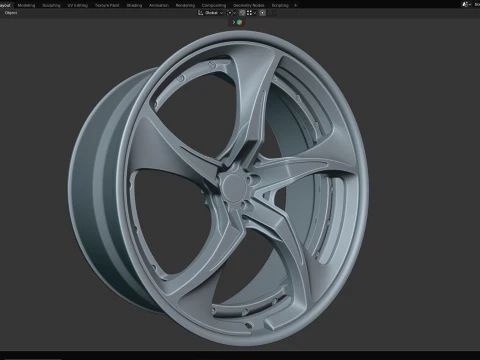Expand the chevron beside the colorful sphere
The height and width of the screenshot is (360, 480).
tap(234, 22)
